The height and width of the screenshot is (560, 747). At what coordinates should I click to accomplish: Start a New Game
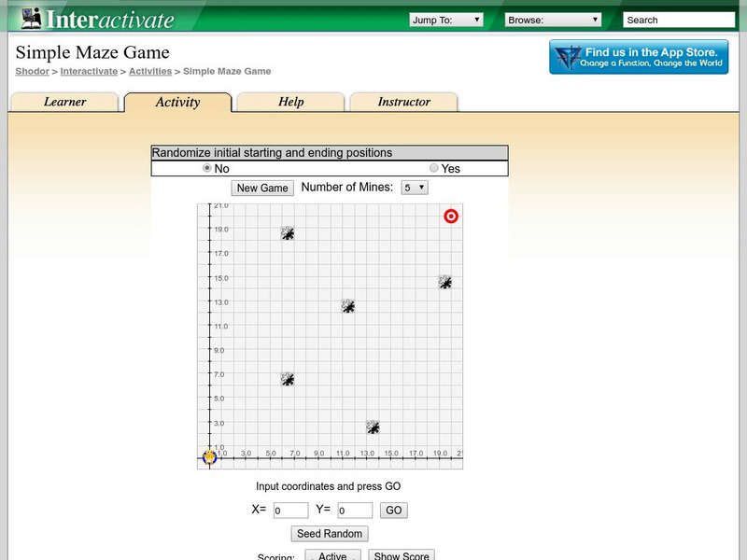262,189
